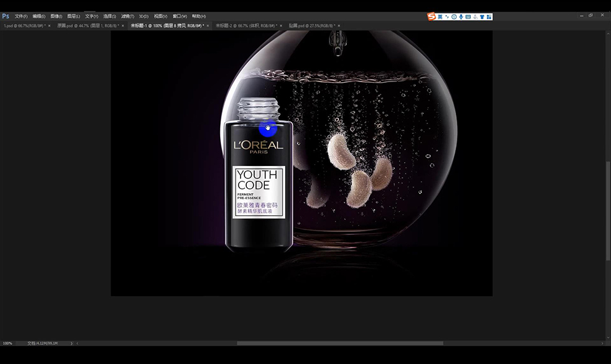Open the Sogou toolbox grid icon
The height and width of the screenshot is (364, 611).
[489, 17]
